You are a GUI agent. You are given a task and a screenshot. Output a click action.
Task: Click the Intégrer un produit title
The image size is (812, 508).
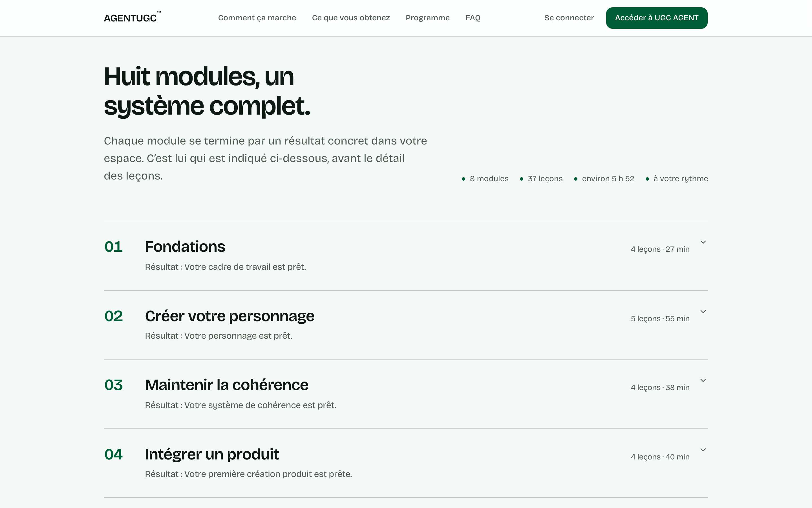212,455
